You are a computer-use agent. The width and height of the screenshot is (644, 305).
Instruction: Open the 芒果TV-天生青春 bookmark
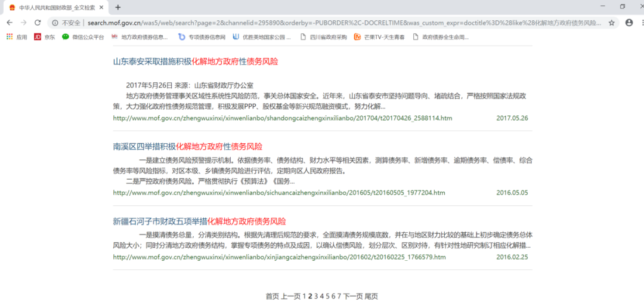pyautogui.click(x=379, y=37)
